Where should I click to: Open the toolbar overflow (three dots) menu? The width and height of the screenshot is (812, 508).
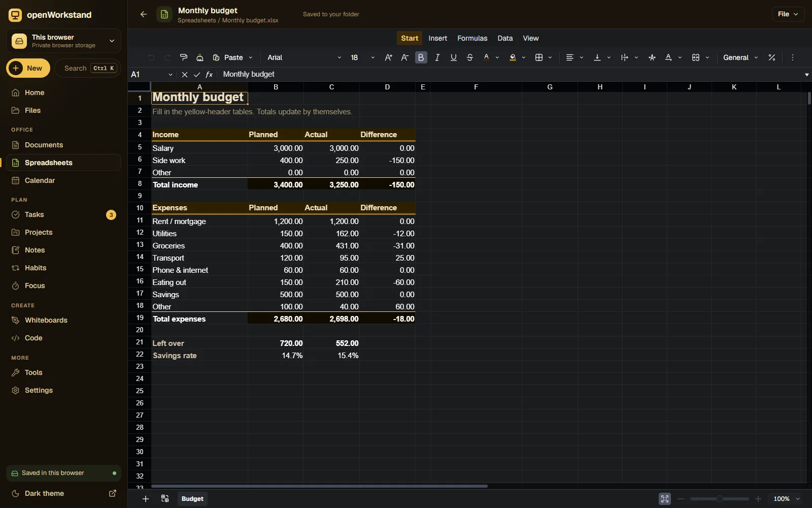point(793,57)
